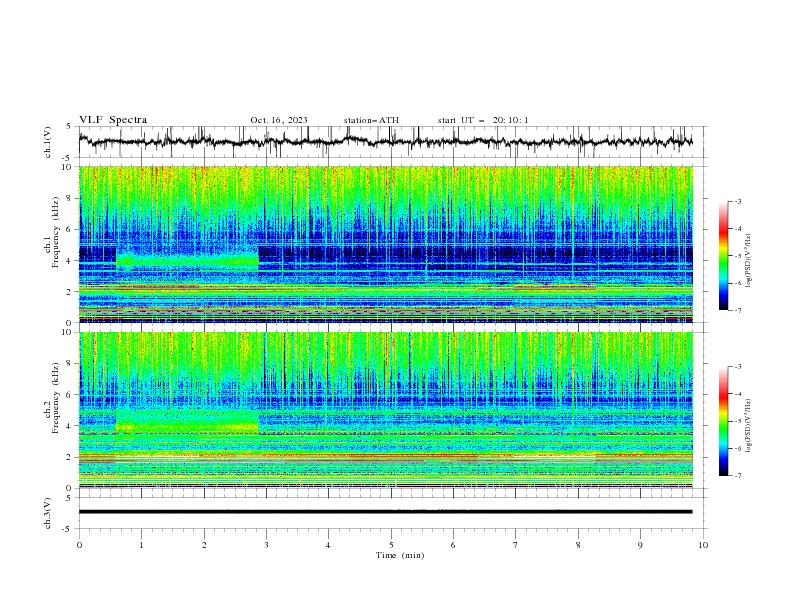Click the 'station=ATH' header label
The image size is (792, 612).
pyautogui.click(x=371, y=120)
